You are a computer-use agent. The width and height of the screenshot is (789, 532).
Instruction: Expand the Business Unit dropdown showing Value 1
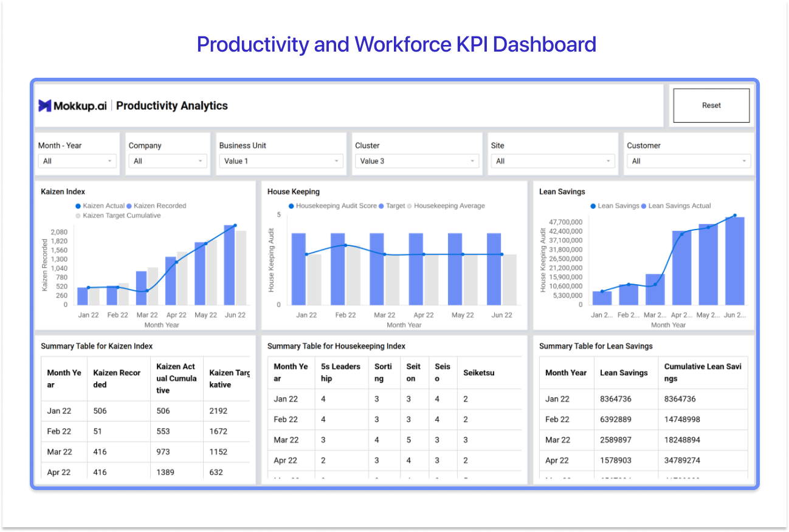pyautogui.click(x=281, y=161)
